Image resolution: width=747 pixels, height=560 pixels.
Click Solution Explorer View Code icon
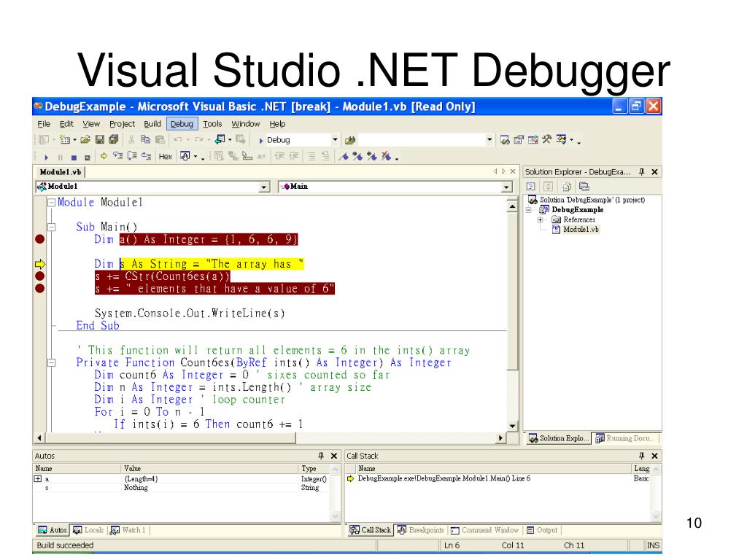tap(531, 187)
